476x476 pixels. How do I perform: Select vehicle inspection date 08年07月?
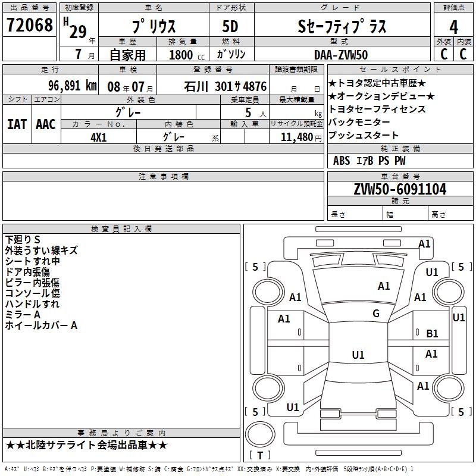pyautogui.click(x=130, y=87)
